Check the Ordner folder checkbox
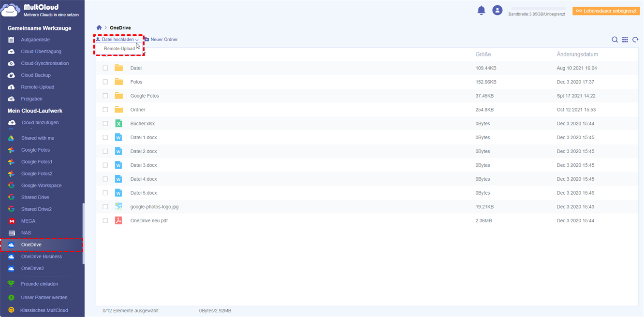The height and width of the screenshot is (317, 644). 105,110
